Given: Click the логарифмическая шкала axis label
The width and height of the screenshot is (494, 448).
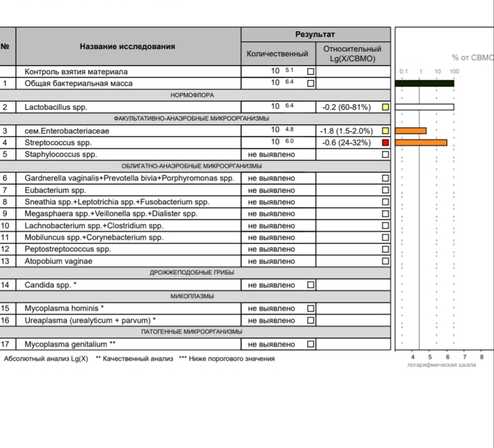Looking at the screenshot, I should [441, 365].
